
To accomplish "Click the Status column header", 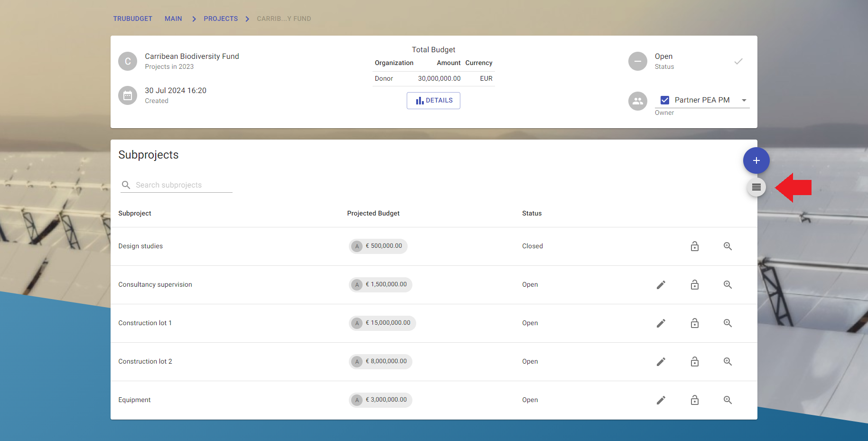I will point(532,213).
